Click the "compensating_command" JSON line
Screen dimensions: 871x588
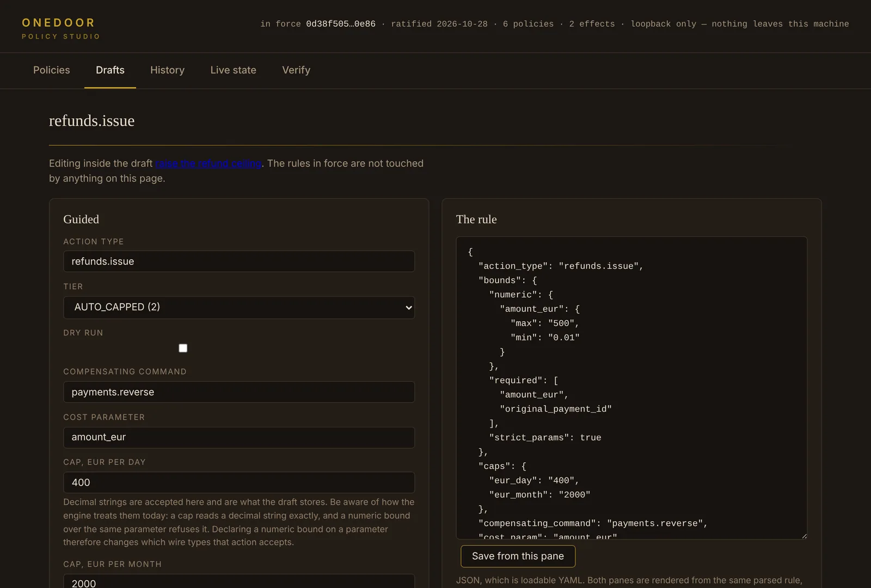point(593,524)
